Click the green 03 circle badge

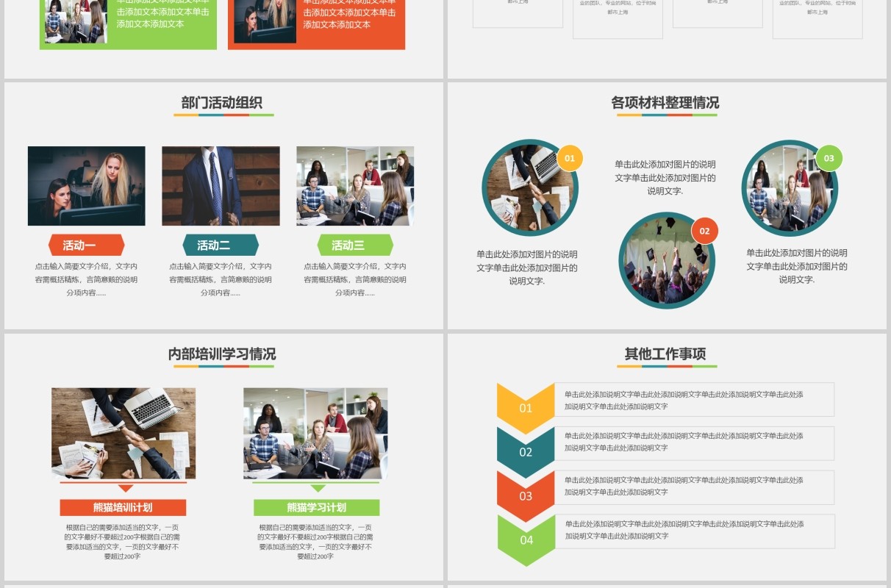click(x=829, y=158)
